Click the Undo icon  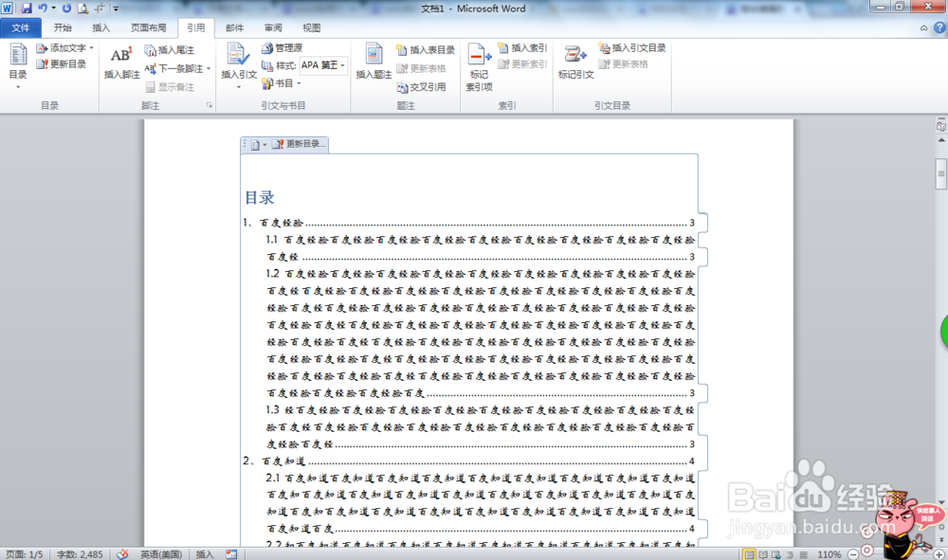pyautogui.click(x=42, y=9)
